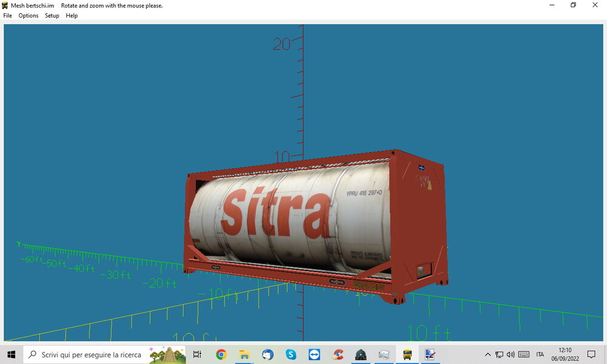Minimize the mesh viewer window

pyautogui.click(x=552, y=5)
